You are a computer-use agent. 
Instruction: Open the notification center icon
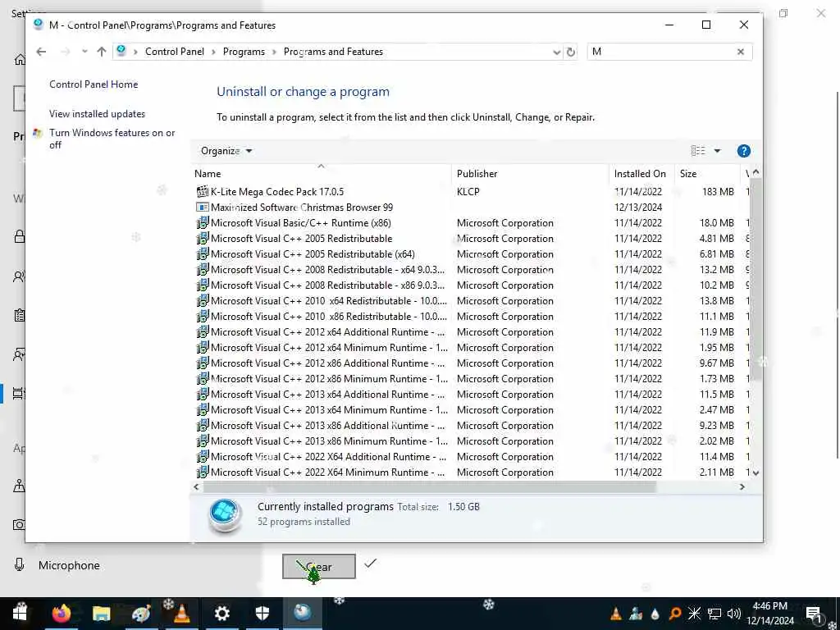(x=813, y=614)
